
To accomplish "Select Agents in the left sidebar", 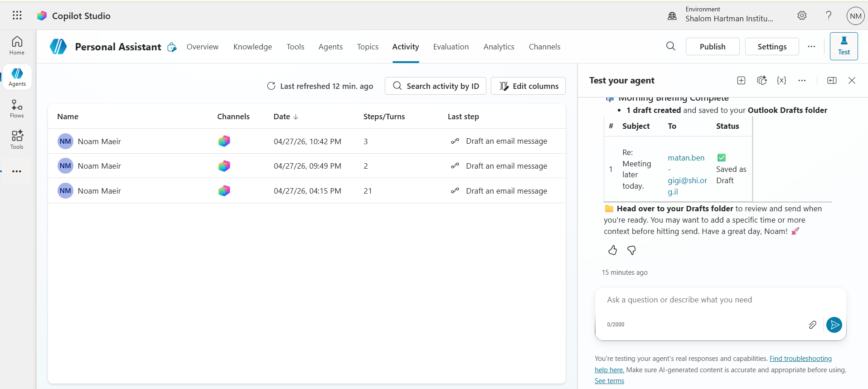I will pyautogui.click(x=17, y=77).
